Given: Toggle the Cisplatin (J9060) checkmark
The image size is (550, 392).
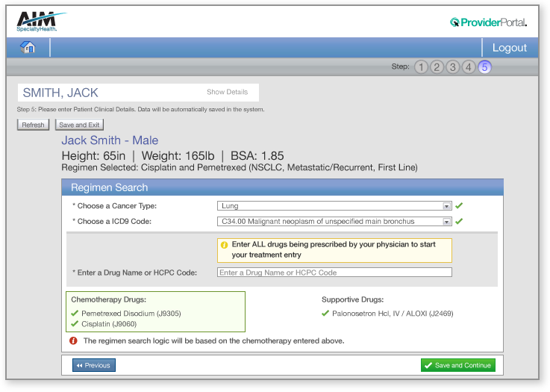Looking at the screenshot, I should tap(75, 324).
